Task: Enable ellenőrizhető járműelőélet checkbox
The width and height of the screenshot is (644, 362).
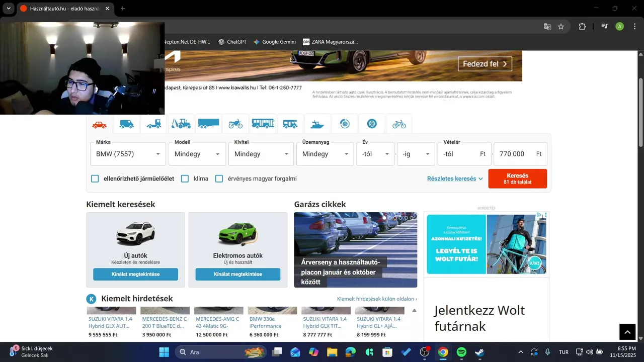Action: click(x=95, y=178)
